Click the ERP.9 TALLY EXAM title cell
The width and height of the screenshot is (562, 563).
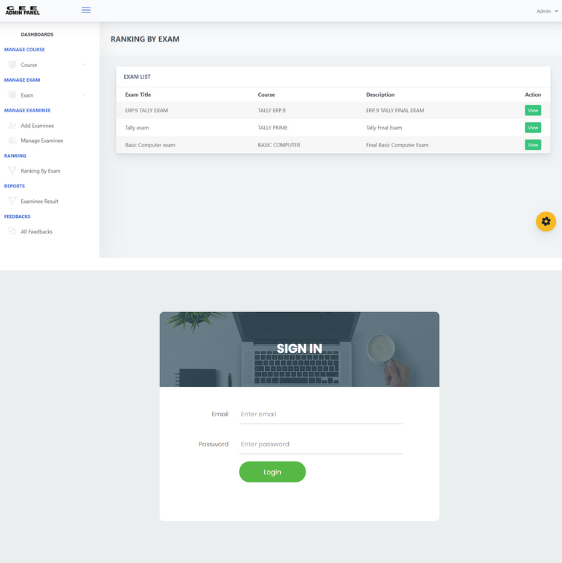point(147,110)
